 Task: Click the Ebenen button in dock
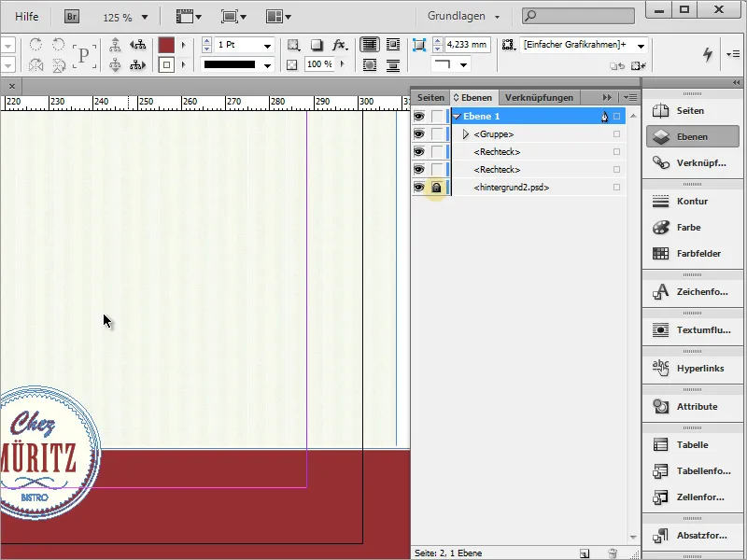pos(692,136)
